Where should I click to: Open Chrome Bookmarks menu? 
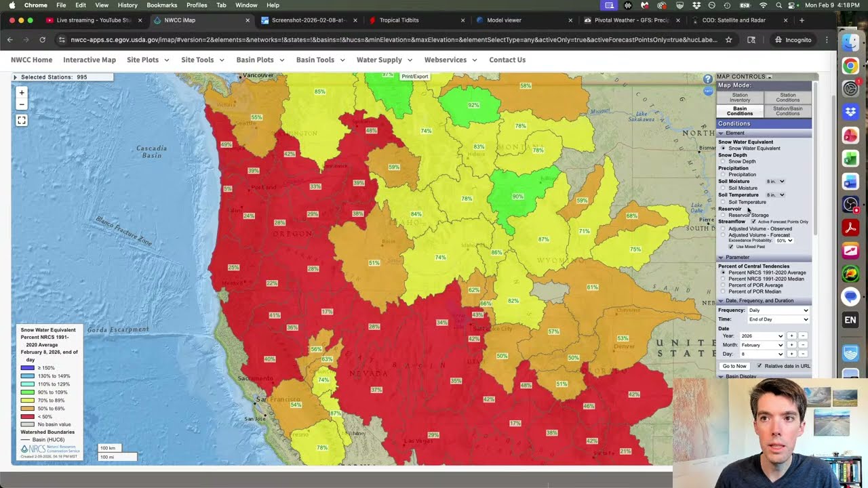click(161, 5)
